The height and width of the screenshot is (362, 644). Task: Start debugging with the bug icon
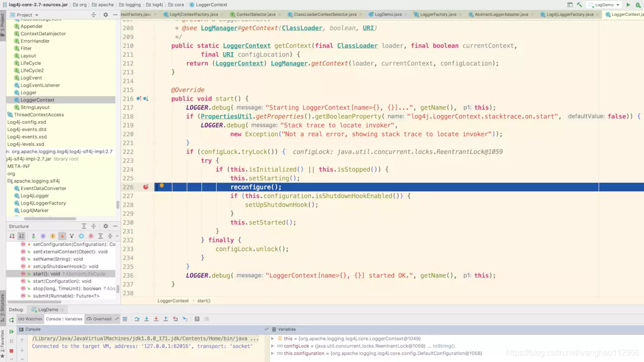click(639, 5)
